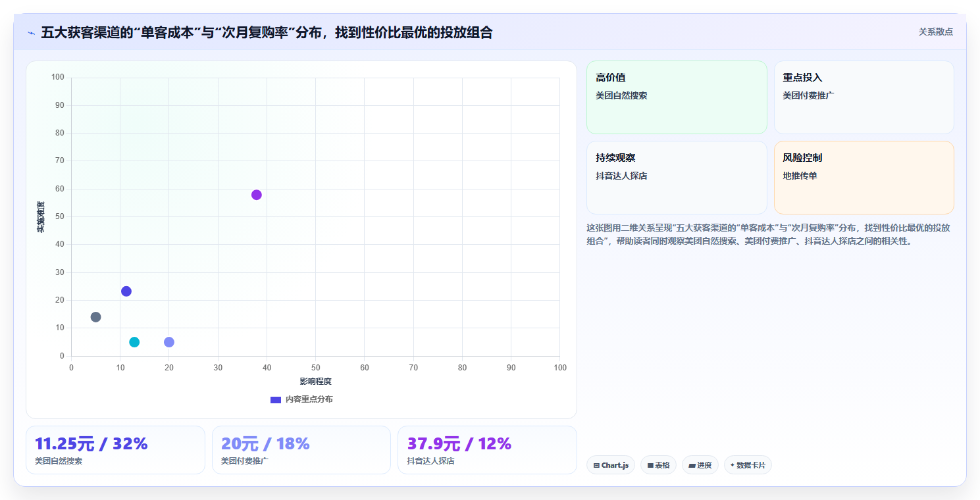Click the 实施难度 y-axis title
The height and width of the screenshot is (500, 980).
click(41, 217)
